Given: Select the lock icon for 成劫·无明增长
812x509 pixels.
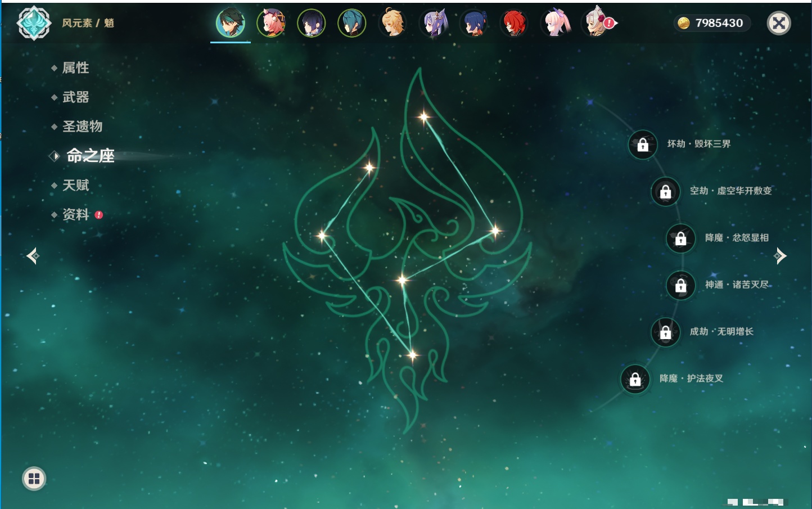Looking at the screenshot, I should point(665,332).
